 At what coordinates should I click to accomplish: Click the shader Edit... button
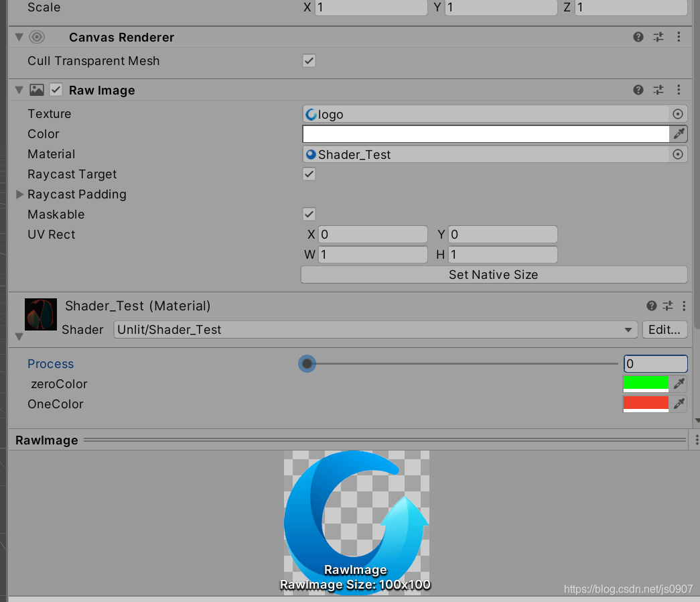pyautogui.click(x=664, y=330)
